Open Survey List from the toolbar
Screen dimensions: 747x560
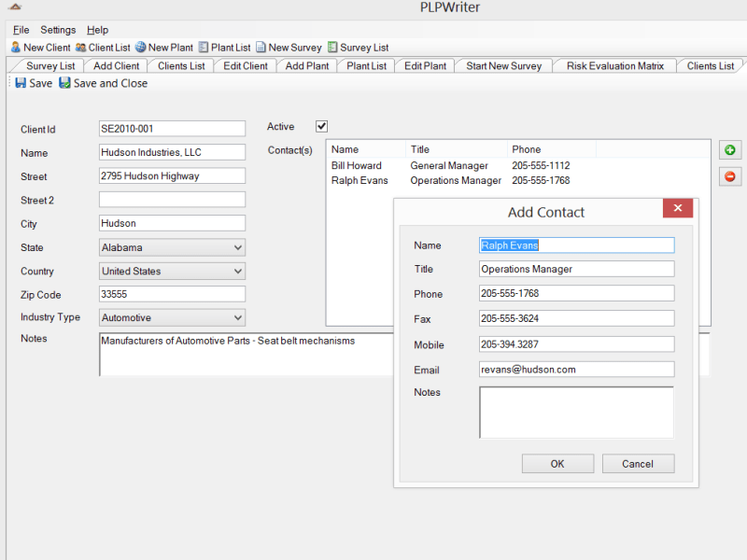[332, 47]
